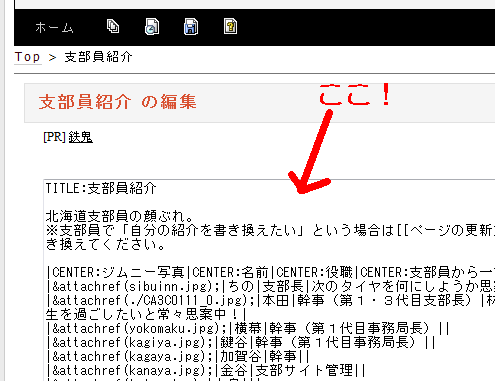Click the [PR] label text

tap(55, 137)
